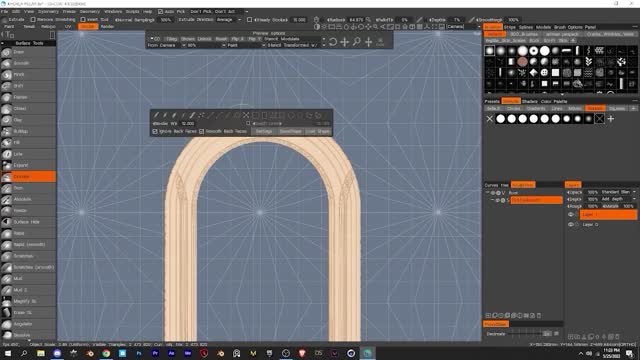Viewport: 640px width, 360px height.
Task: Switch to the Paint room tab
Action: pos(9,27)
